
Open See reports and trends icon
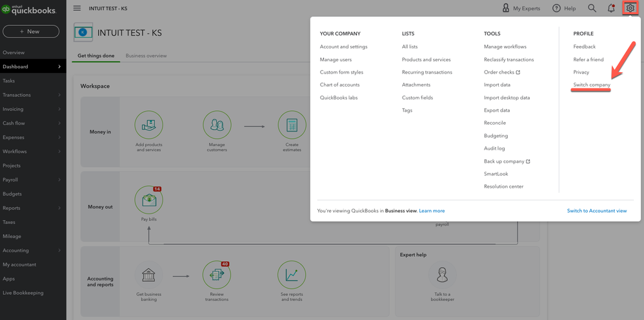pos(292,274)
